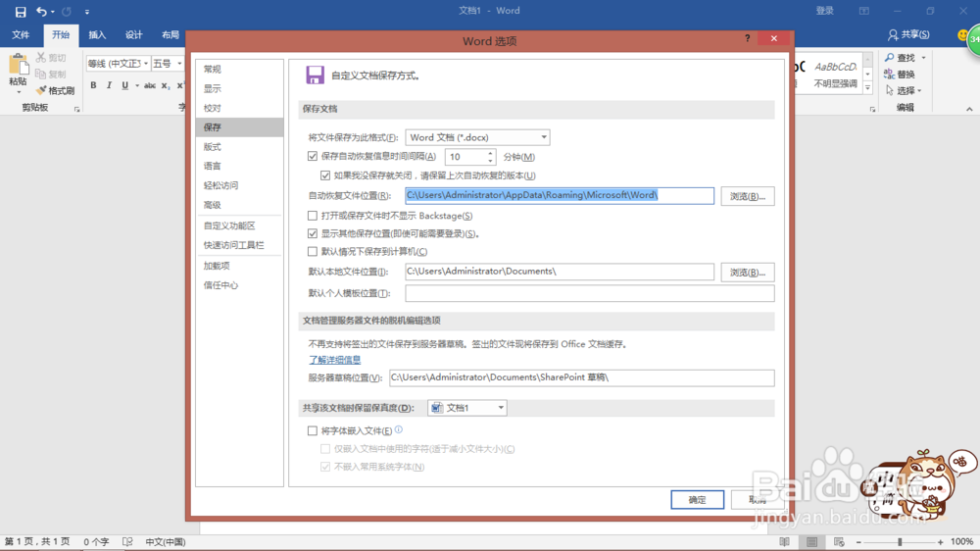Click the Replace icon in editing group
This screenshot has height=551, width=980.
coord(890,74)
